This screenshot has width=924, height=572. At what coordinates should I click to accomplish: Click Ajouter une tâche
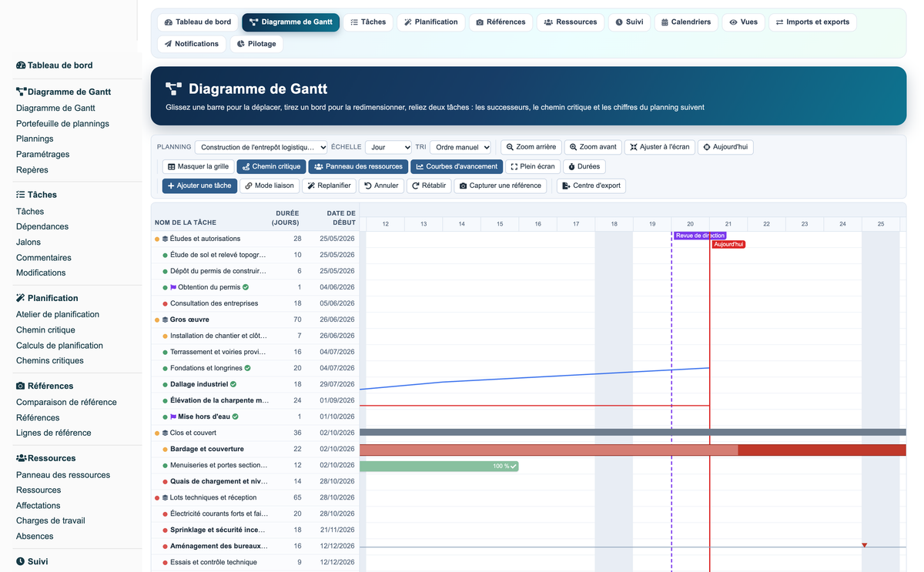[199, 186]
